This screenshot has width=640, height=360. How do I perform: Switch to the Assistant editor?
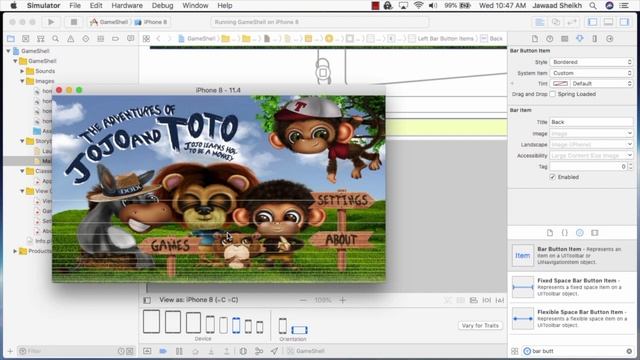point(556,22)
